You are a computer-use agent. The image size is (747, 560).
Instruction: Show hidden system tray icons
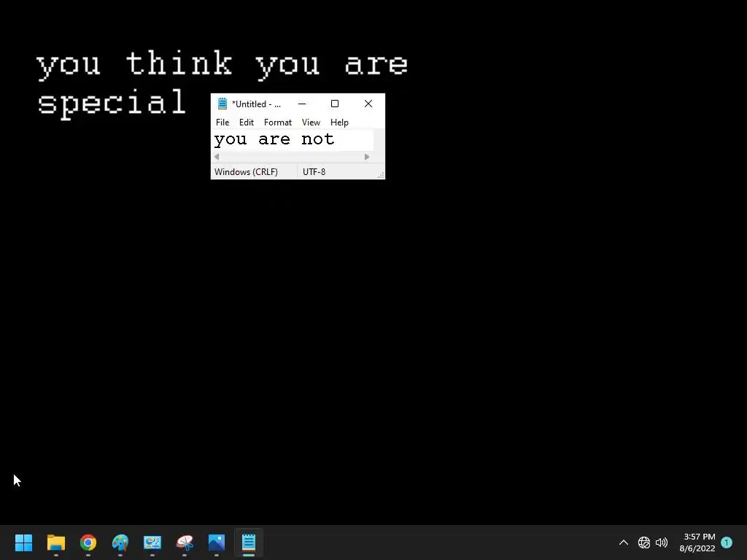[x=623, y=542]
